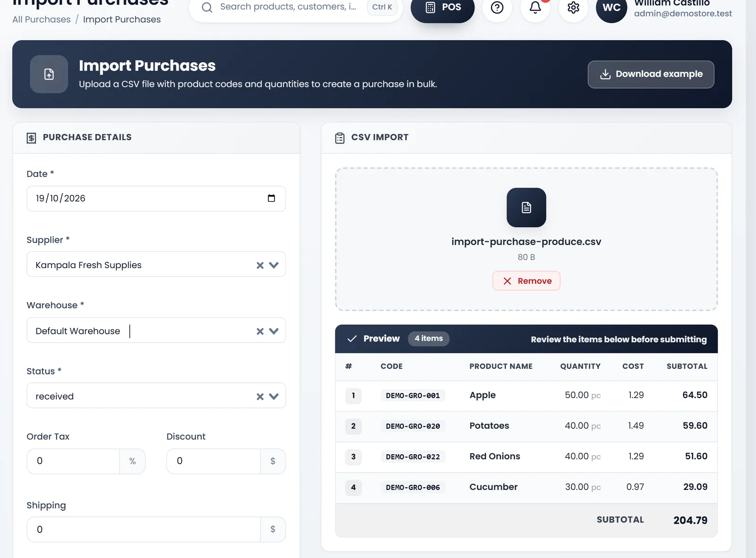Select the Red Onions product name

495,457
